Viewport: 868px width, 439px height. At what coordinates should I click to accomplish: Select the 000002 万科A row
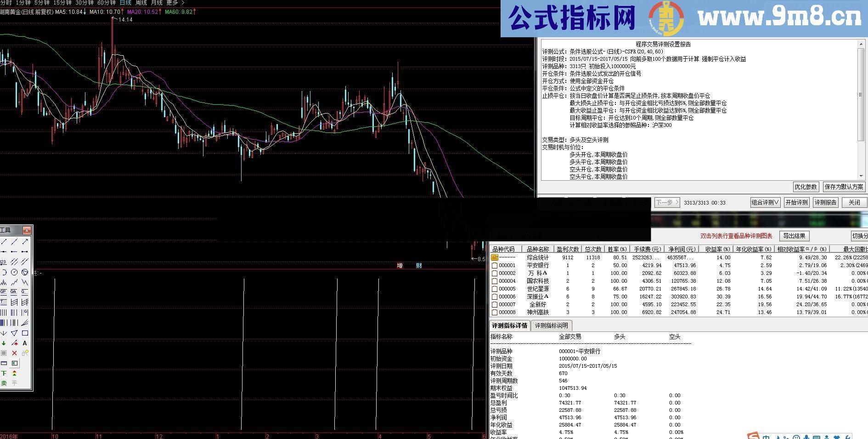pos(679,273)
